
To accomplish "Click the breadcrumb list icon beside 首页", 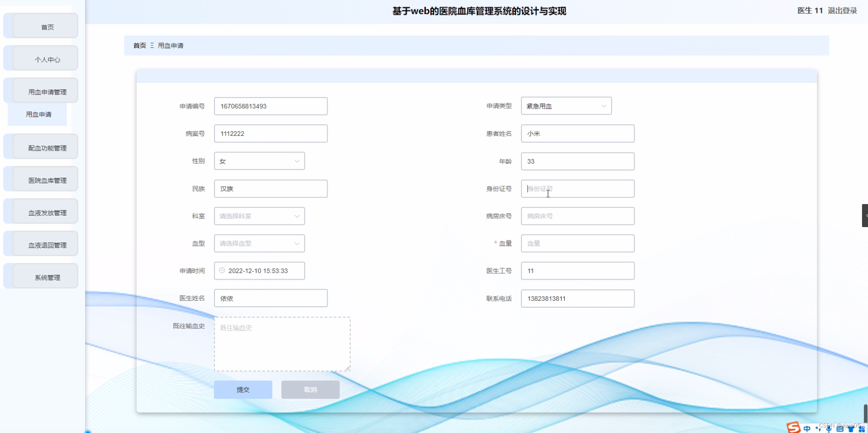I will [x=152, y=46].
